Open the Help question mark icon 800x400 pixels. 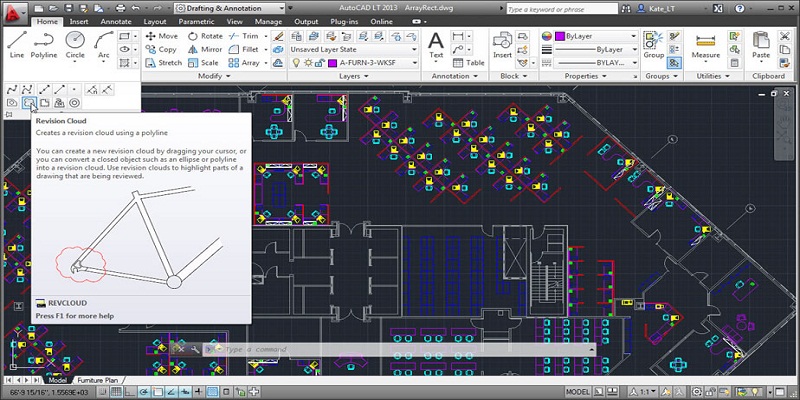click(x=740, y=9)
